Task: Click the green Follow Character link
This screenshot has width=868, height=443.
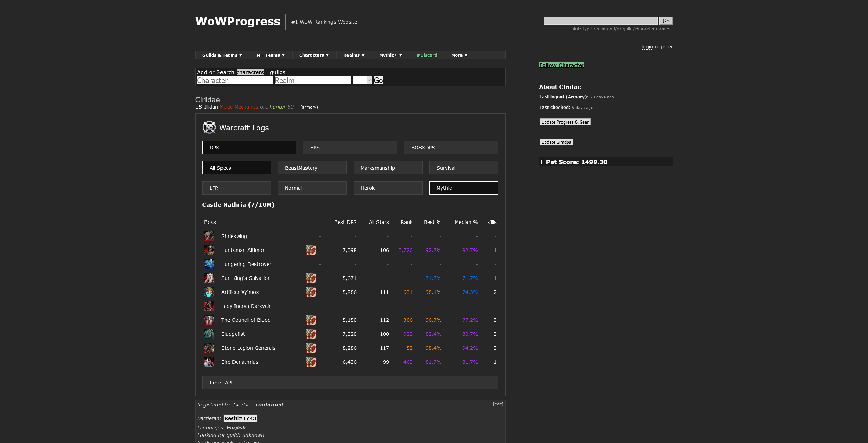Action: pos(561,65)
